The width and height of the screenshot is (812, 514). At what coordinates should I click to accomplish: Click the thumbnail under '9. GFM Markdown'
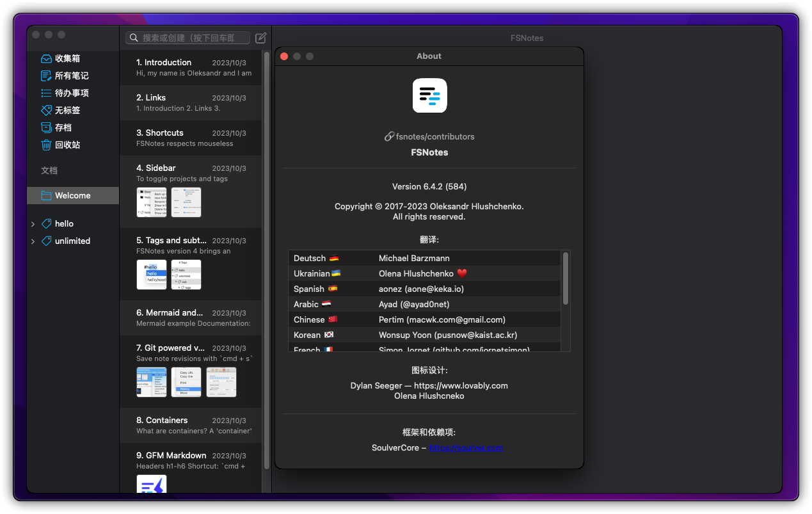pyautogui.click(x=152, y=484)
